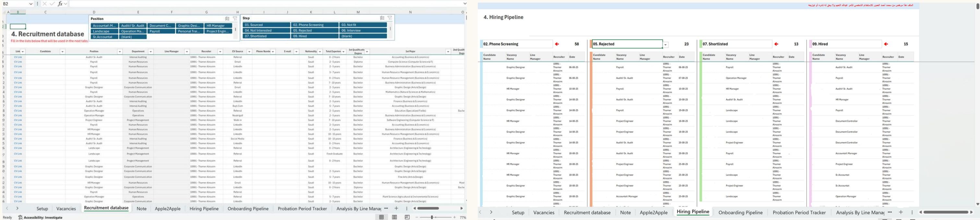Open sheet options dots in left window
Screen dimensions: 980x220
pos(407,208)
